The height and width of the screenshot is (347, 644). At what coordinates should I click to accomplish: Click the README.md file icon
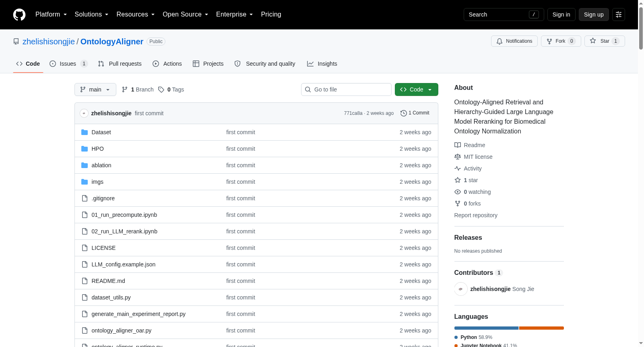[x=85, y=281]
